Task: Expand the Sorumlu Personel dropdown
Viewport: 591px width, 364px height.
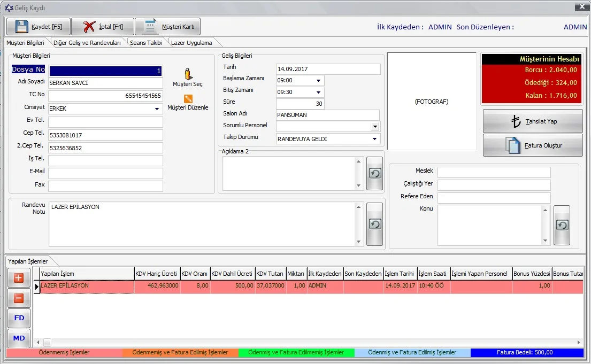Action: tap(374, 127)
